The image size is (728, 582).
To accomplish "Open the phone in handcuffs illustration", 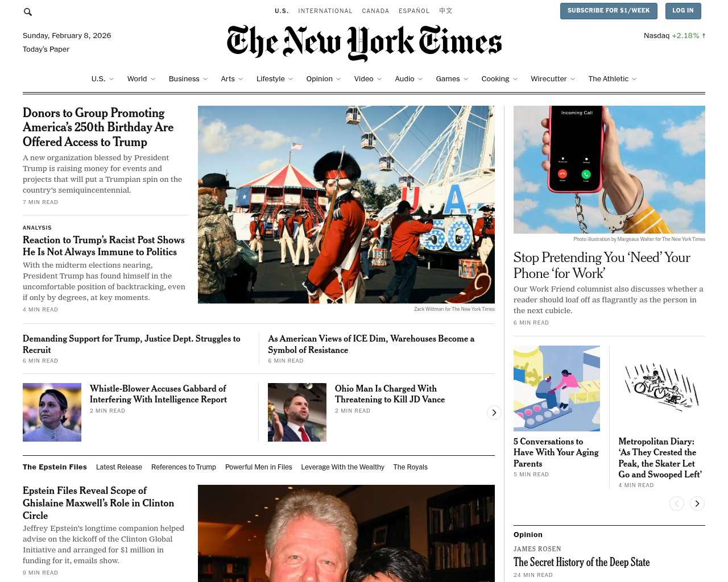I will [609, 169].
